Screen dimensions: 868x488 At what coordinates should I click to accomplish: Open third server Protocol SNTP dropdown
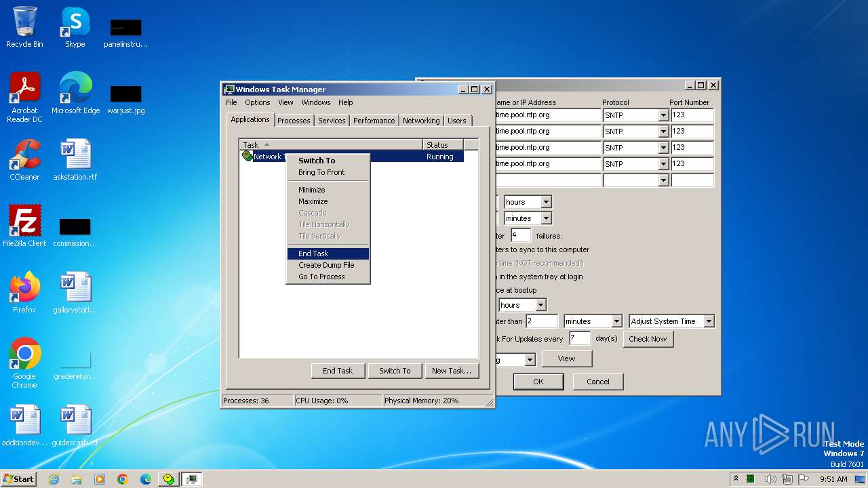point(663,148)
